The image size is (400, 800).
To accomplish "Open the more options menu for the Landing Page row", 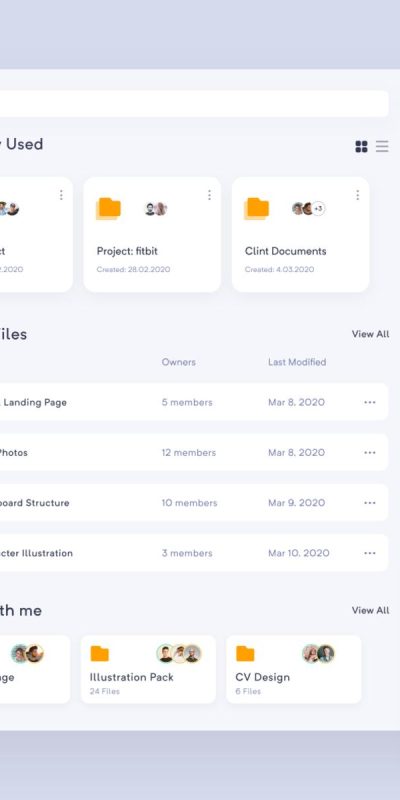I will pos(370,402).
